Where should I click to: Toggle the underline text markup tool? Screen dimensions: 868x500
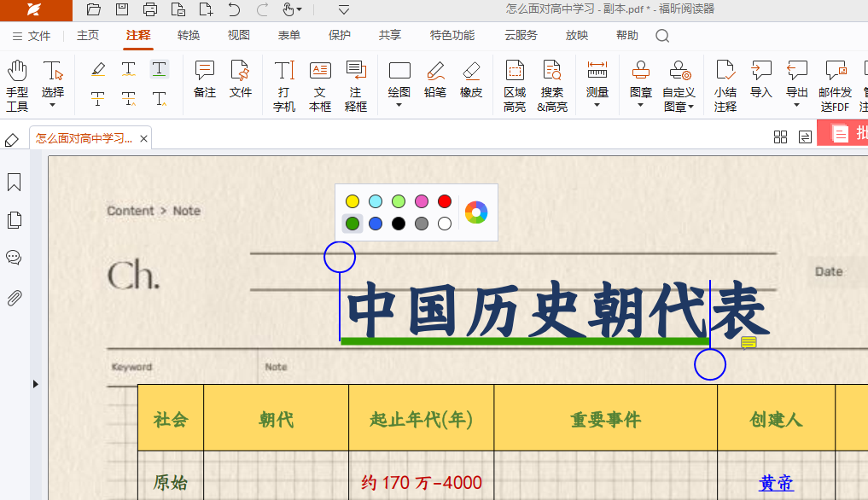pyautogui.click(x=160, y=69)
